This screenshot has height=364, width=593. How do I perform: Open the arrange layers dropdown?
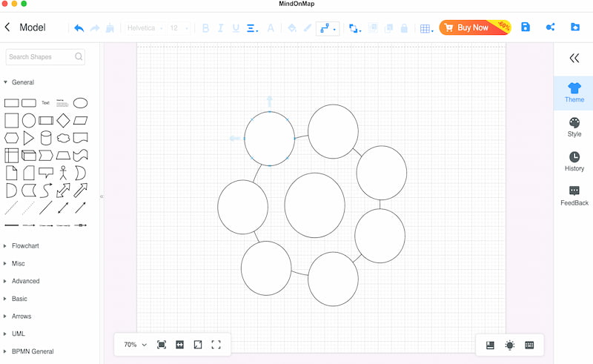pos(355,28)
